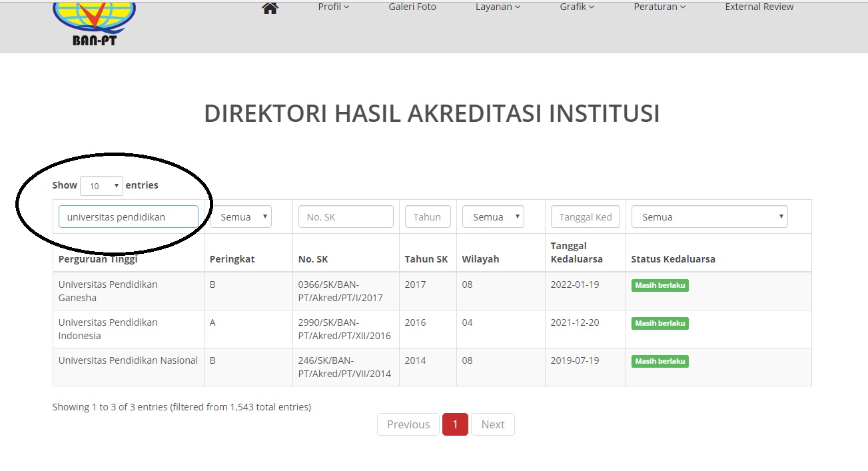Open the Wilayah filter dropdown
868x471 pixels.
(x=493, y=216)
